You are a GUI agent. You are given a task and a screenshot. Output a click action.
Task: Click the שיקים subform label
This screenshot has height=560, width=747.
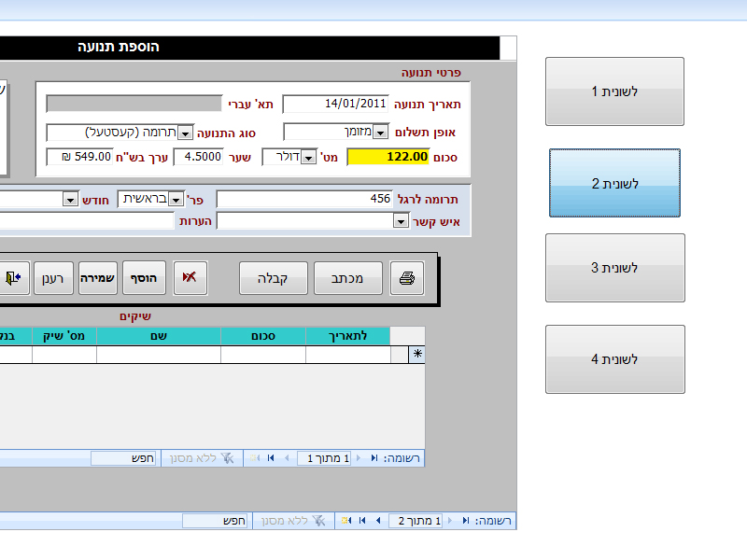coord(135,316)
